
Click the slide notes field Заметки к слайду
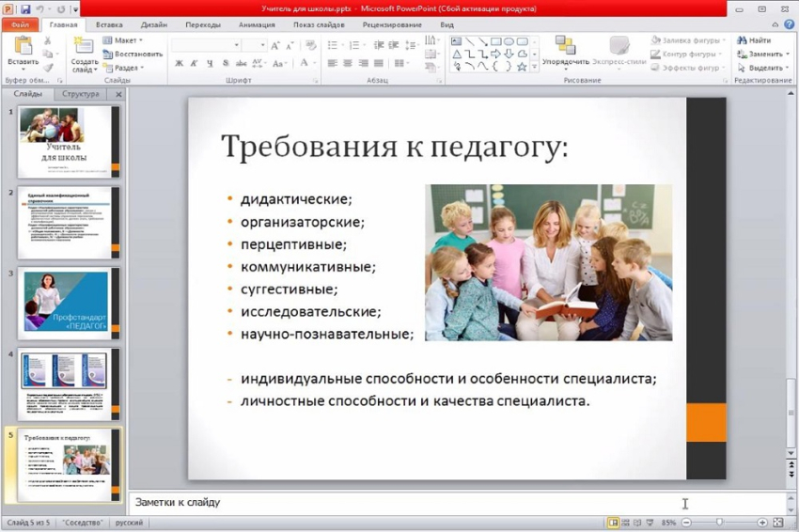pos(457,503)
